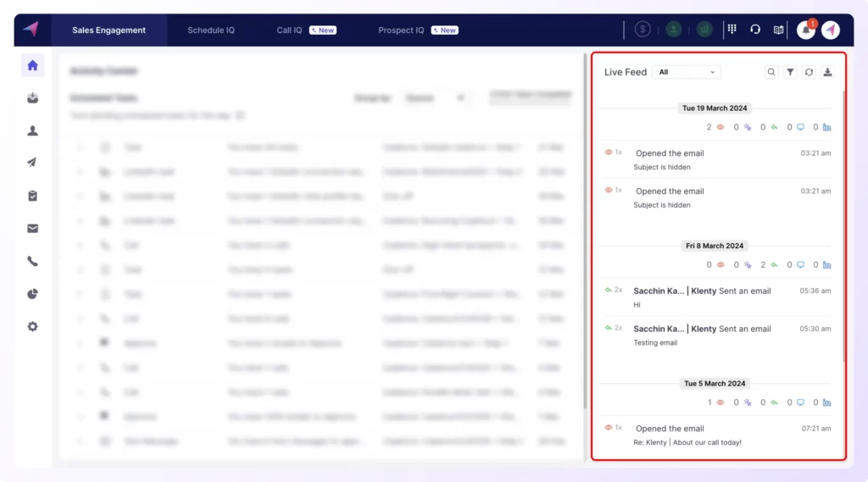
Task: Open the Re: Klenty | About our call today! entry
Action: pos(717,435)
